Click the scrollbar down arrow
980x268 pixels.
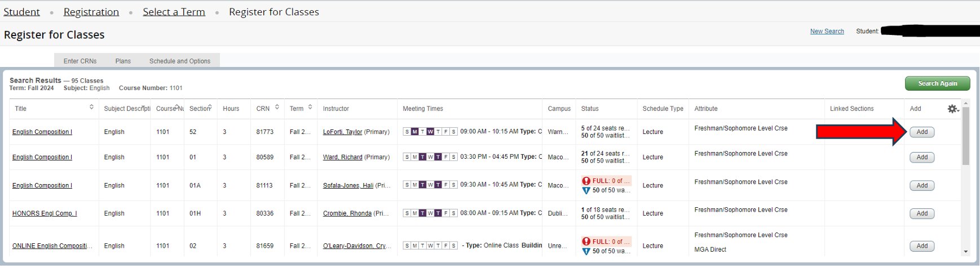point(966,252)
